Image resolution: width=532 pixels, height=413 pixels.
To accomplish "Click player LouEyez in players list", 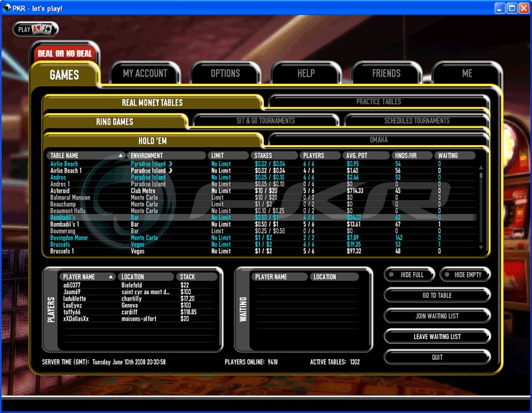I will pos(72,305).
